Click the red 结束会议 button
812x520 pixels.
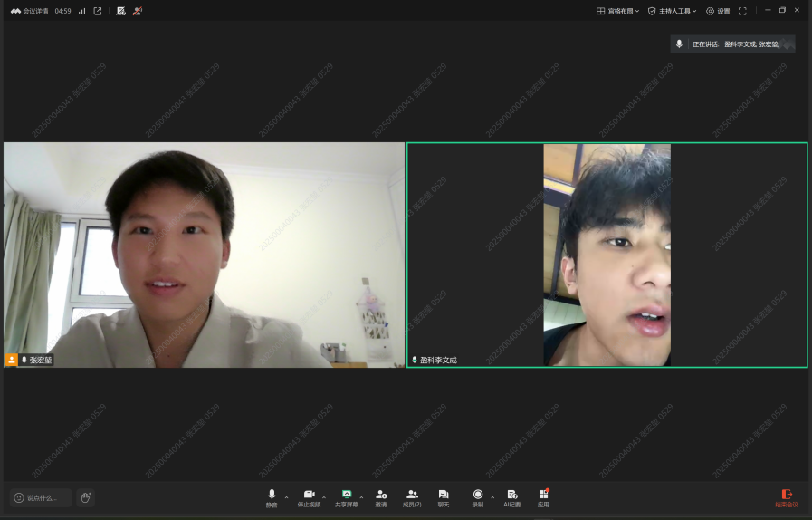(x=786, y=497)
